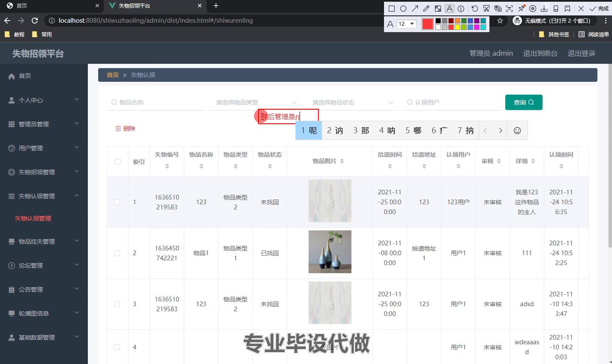
Task: Click the 物品名称 search input field
Action: pos(156,102)
